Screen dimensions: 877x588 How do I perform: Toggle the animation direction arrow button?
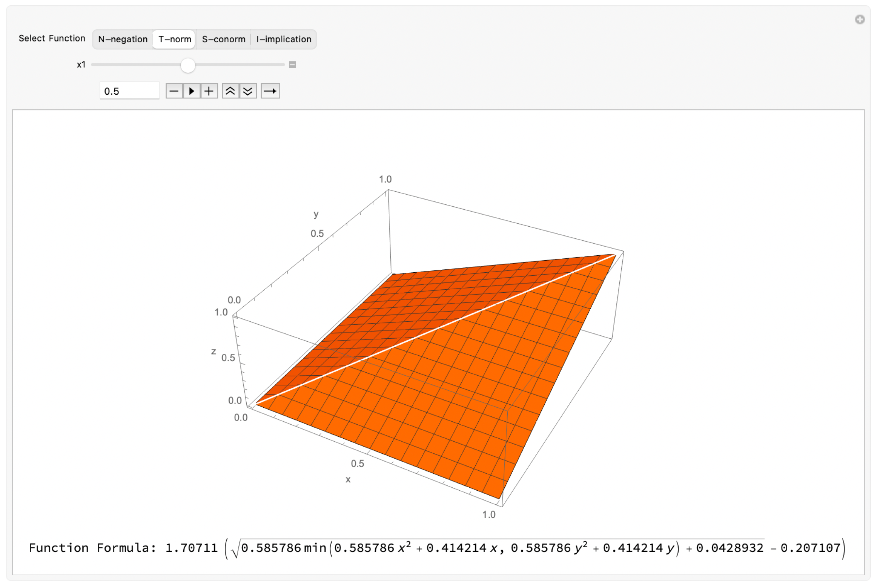[x=270, y=91]
